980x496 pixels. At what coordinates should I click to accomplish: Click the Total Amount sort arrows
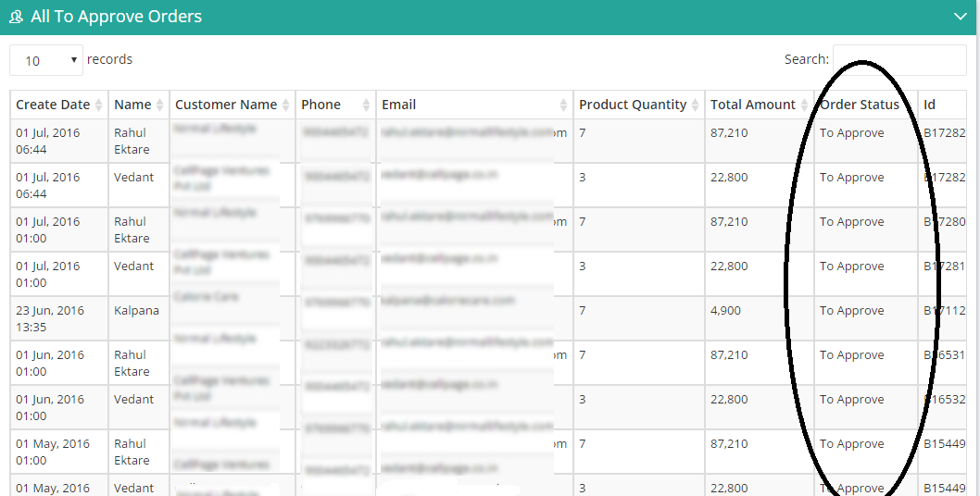click(x=804, y=105)
